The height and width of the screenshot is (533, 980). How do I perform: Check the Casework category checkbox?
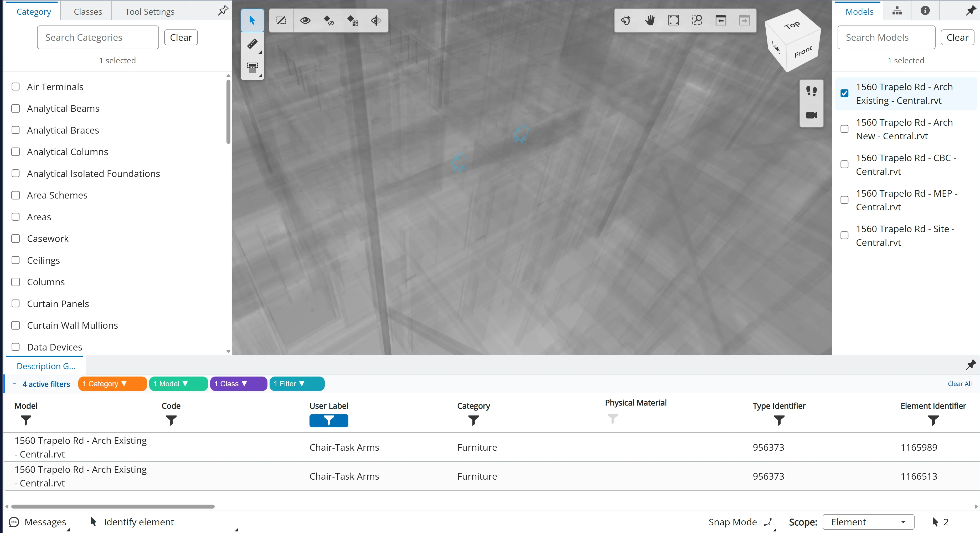[16, 239]
